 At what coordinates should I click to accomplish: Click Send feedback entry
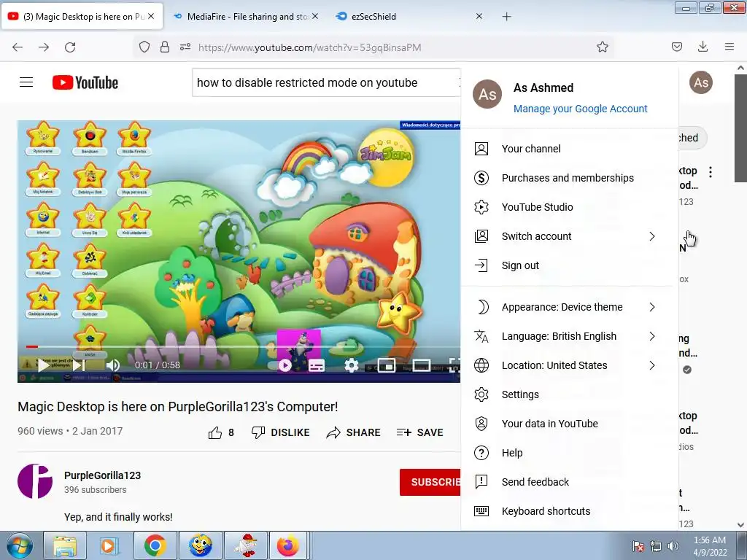pos(570,482)
